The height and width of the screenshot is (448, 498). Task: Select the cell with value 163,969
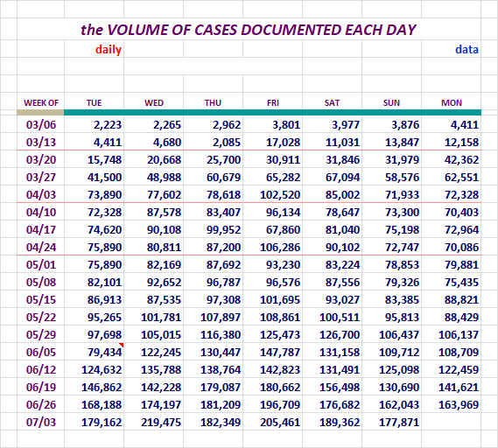coord(452,405)
